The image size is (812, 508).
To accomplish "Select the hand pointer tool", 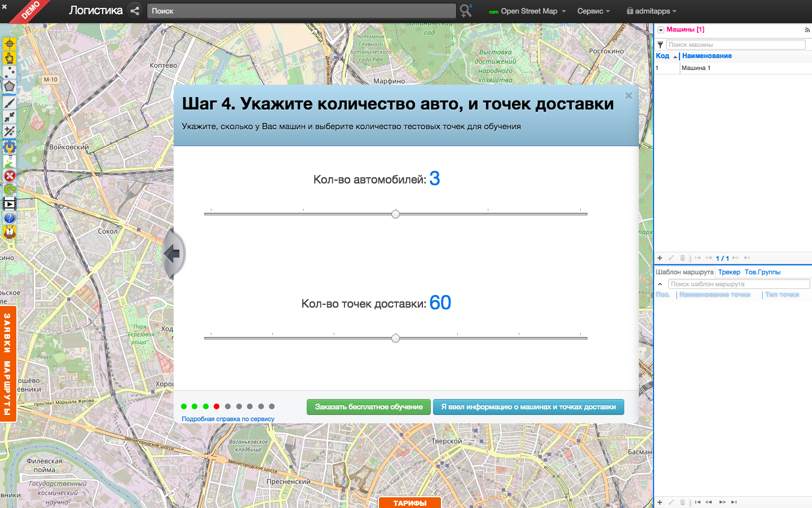I will click(x=10, y=58).
